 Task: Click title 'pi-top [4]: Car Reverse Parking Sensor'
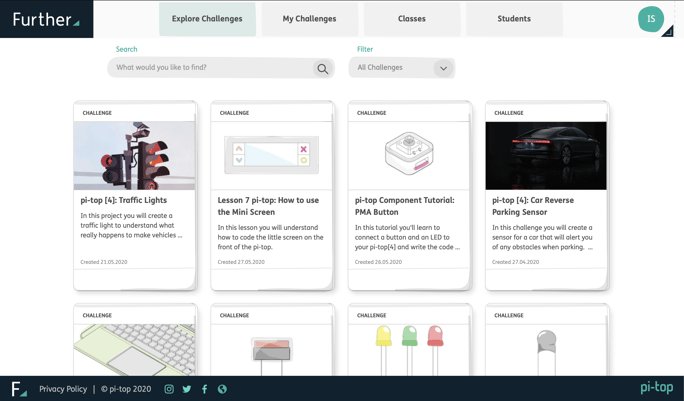(x=533, y=206)
